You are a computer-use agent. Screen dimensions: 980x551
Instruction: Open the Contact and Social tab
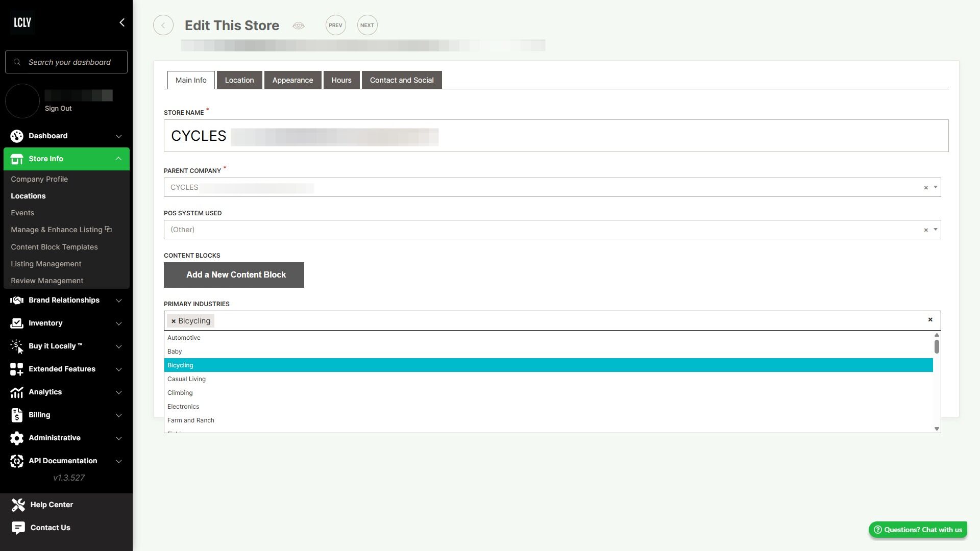[402, 80]
